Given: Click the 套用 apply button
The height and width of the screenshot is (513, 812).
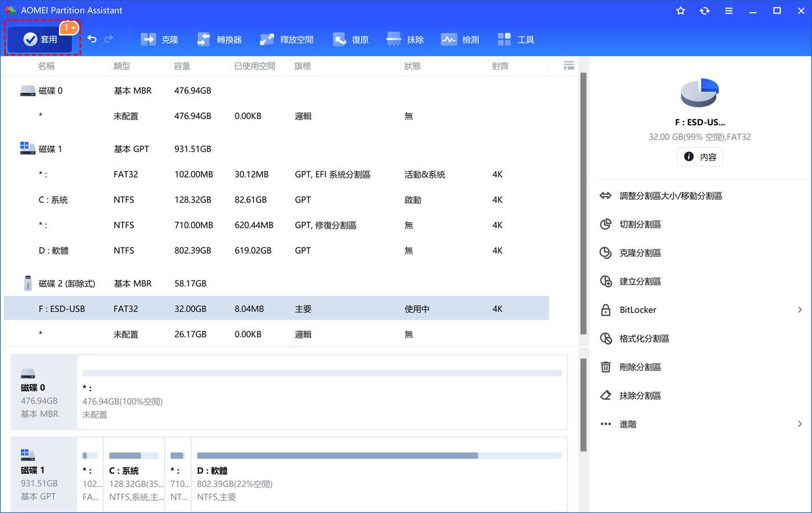Looking at the screenshot, I should coord(40,39).
